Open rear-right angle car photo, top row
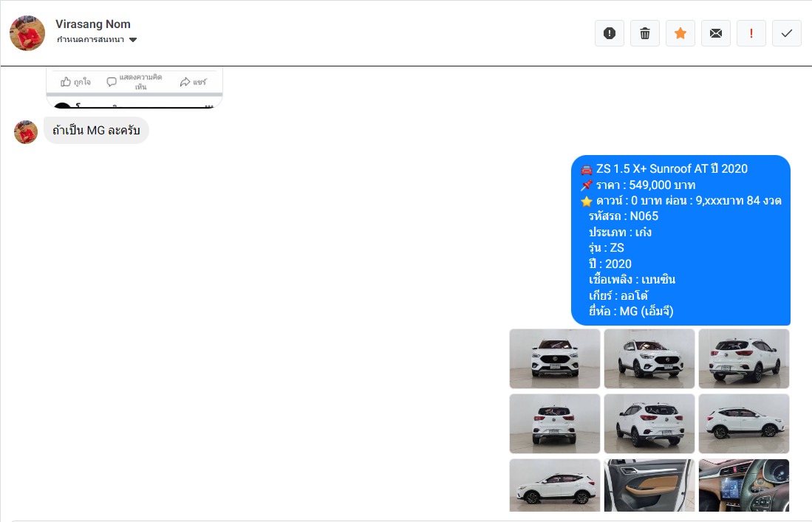 743,359
